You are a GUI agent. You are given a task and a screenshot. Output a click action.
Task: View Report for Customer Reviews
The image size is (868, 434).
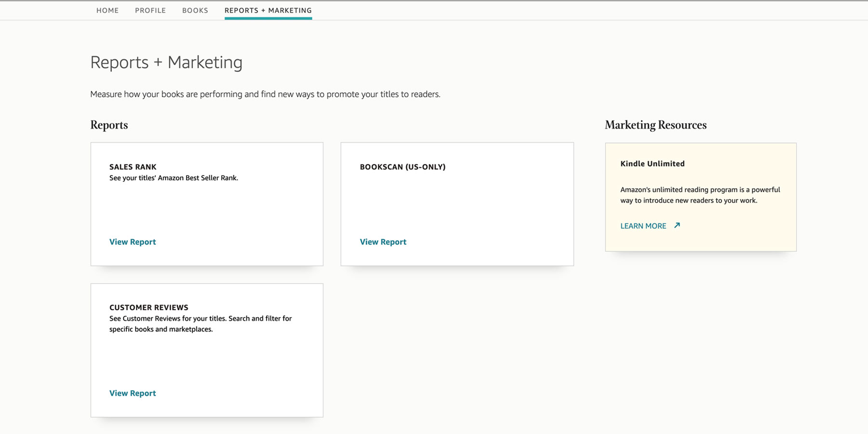(x=132, y=393)
